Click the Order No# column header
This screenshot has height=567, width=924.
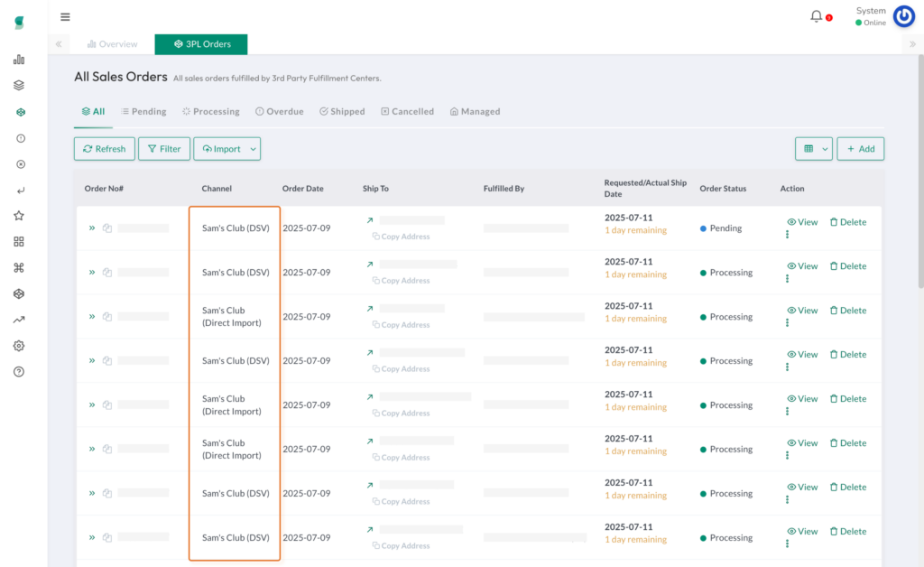104,189
